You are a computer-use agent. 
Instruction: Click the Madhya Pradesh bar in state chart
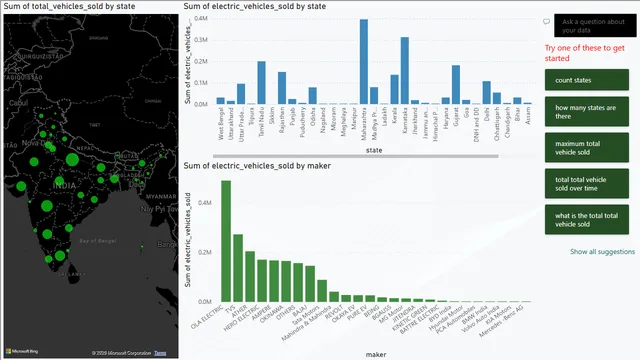pos(374,96)
